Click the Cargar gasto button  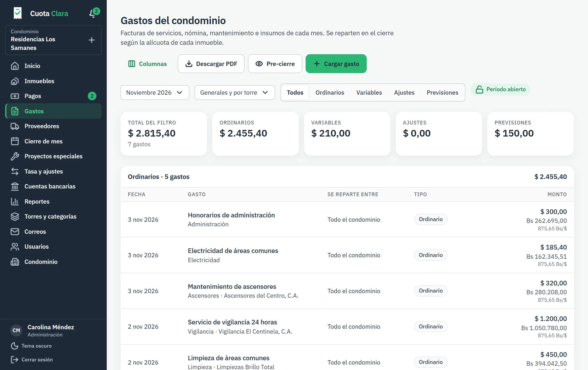[x=336, y=64]
